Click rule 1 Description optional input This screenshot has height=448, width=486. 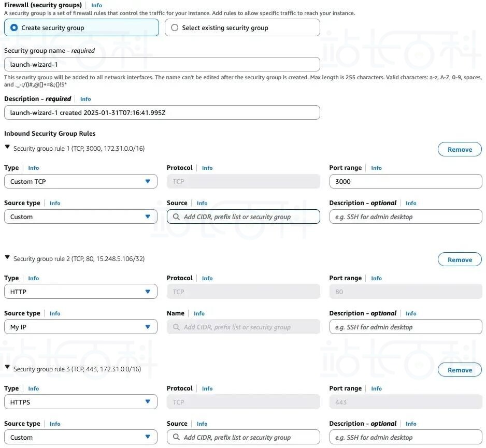406,217
